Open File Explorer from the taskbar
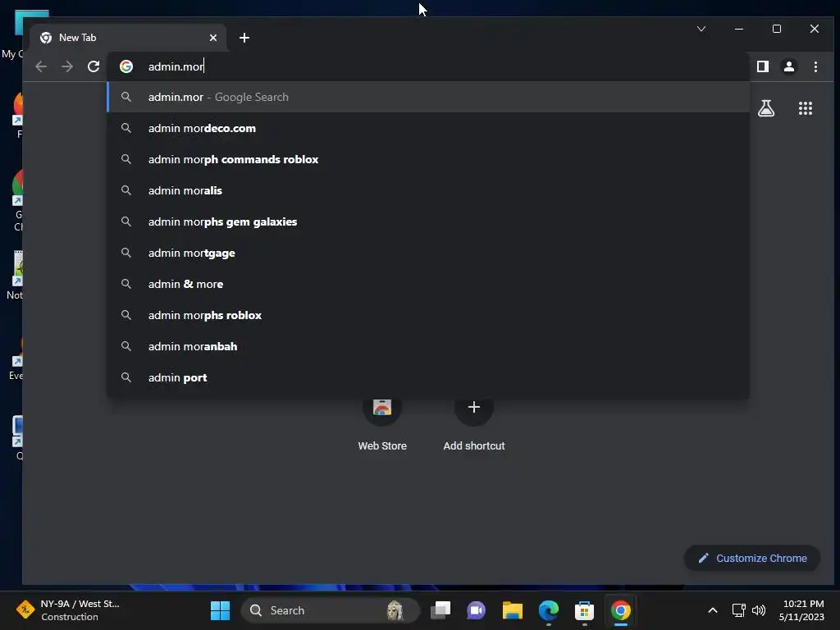Screen dimensions: 840x630 [512, 610]
